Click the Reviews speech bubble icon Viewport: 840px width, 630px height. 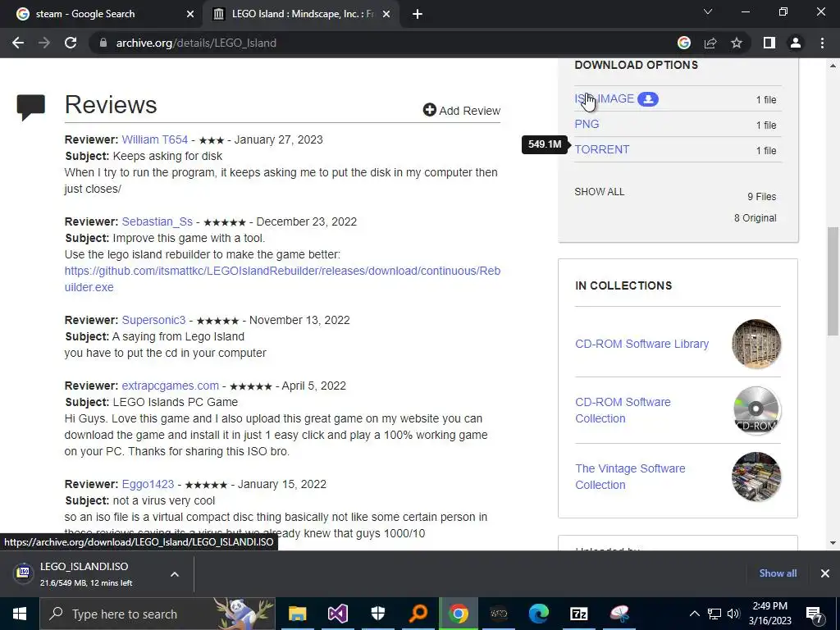click(31, 107)
